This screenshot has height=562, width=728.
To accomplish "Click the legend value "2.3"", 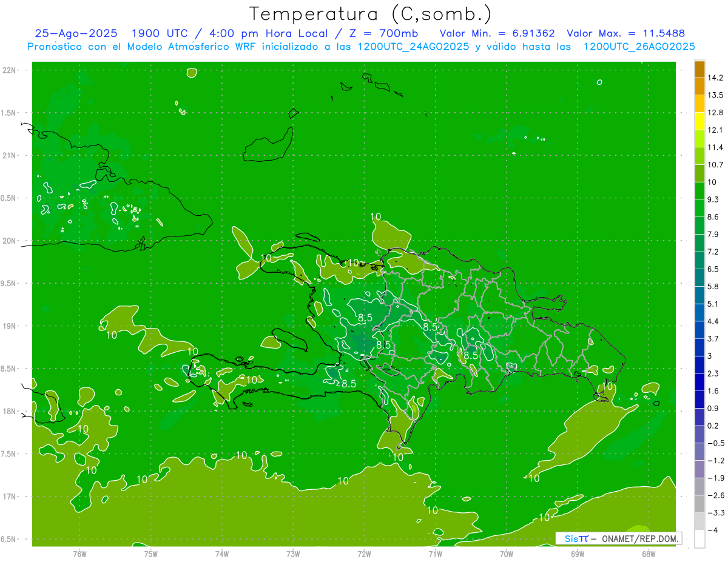I will pyautogui.click(x=713, y=373).
